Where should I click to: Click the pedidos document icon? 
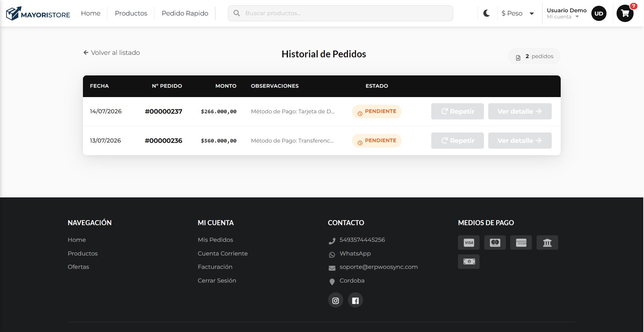pyautogui.click(x=518, y=58)
